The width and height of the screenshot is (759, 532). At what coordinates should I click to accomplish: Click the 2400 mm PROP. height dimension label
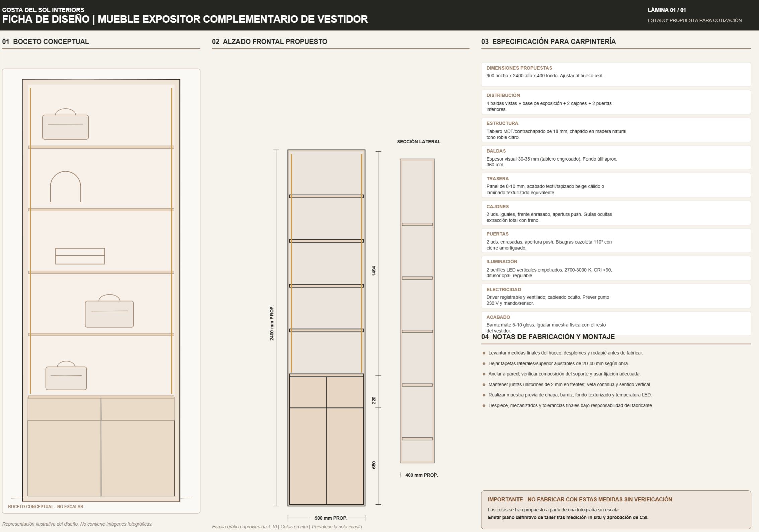tap(272, 323)
